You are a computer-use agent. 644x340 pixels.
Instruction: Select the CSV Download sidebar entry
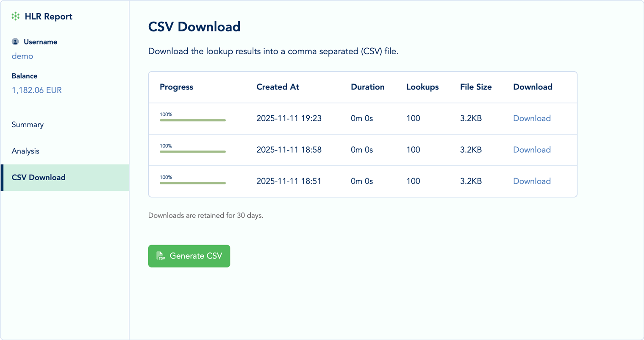[x=39, y=177]
